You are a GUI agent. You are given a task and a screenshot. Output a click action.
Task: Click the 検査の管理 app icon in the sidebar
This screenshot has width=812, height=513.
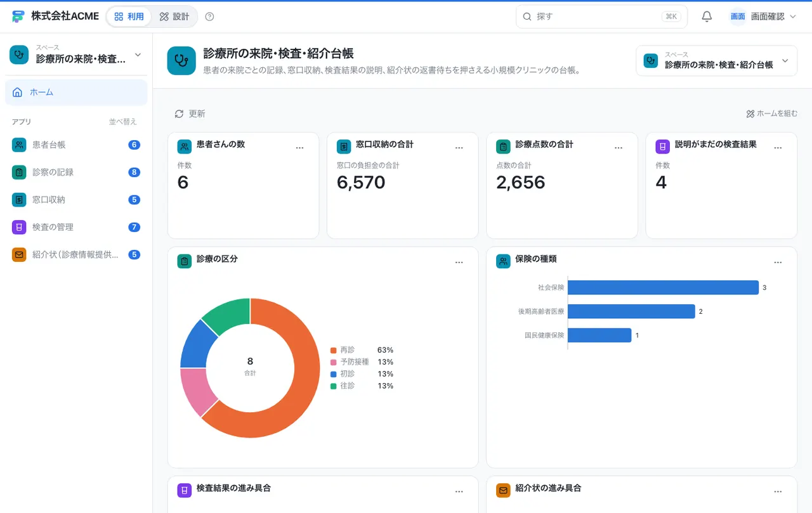pos(19,227)
